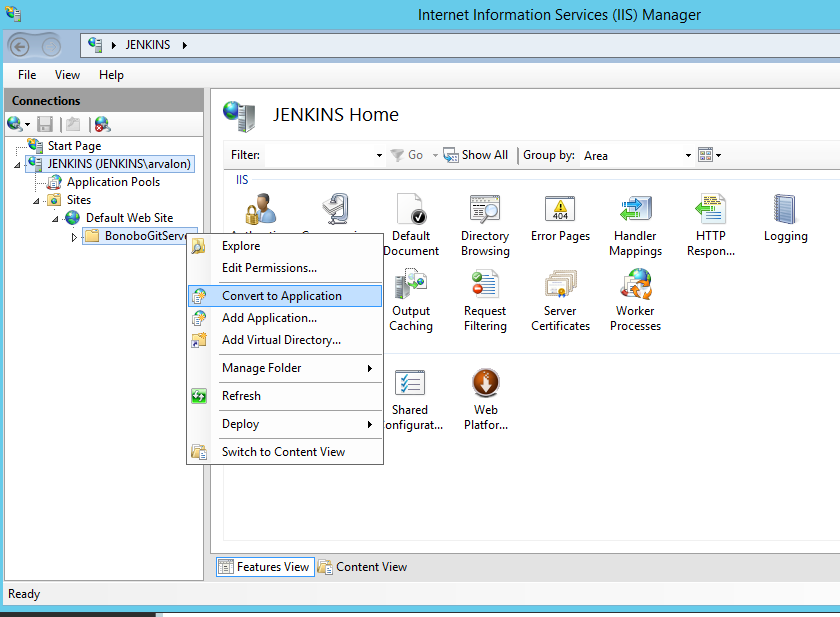The image size is (840, 617).
Task: Click the forward navigation arrow
Action: (51, 47)
